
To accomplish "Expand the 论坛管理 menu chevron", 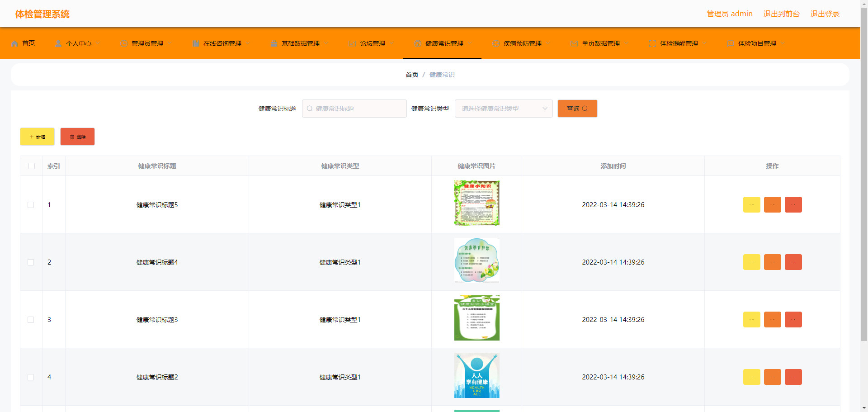I will (392, 43).
